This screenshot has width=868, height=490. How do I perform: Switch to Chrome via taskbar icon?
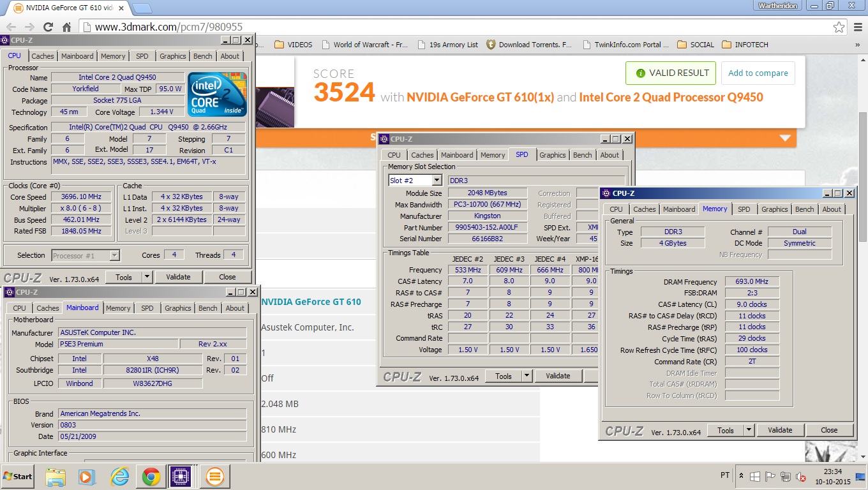point(151,477)
